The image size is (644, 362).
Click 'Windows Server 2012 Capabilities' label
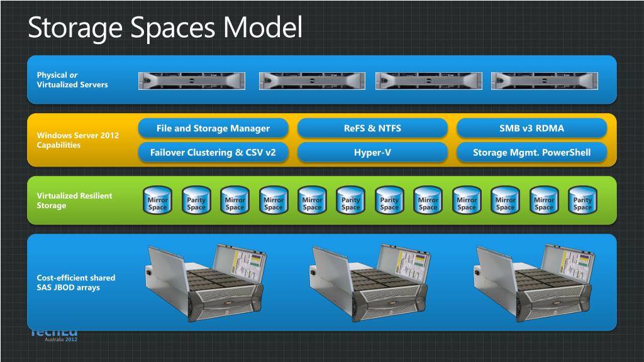coord(77,140)
